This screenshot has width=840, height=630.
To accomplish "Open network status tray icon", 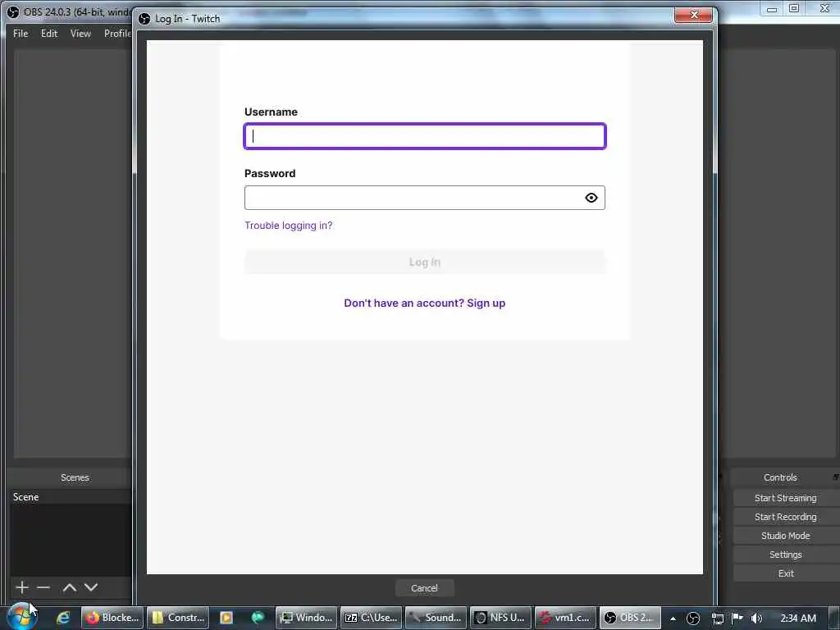I will click(717, 619).
